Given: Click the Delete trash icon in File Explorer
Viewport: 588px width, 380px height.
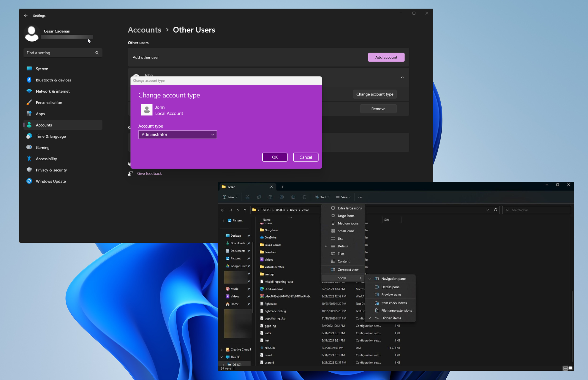Looking at the screenshot, I should pos(304,197).
